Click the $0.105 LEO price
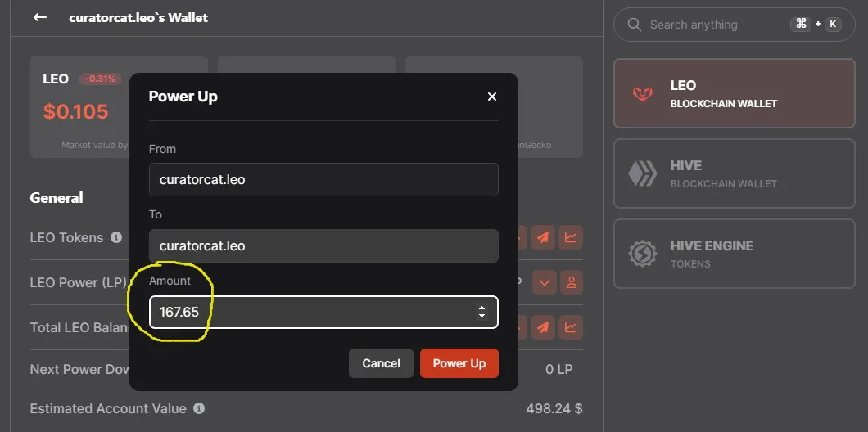Image resolution: width=868 pixels, height=432 pixels. pyautogui.click(x=76, y=112)
